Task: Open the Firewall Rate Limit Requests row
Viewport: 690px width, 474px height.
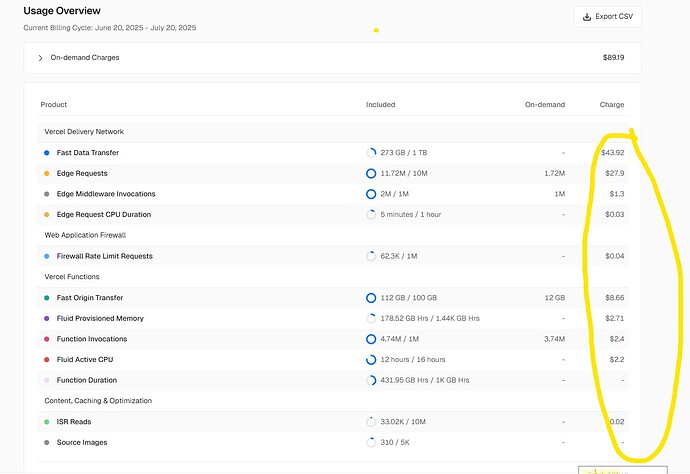Action: point(333,256)
